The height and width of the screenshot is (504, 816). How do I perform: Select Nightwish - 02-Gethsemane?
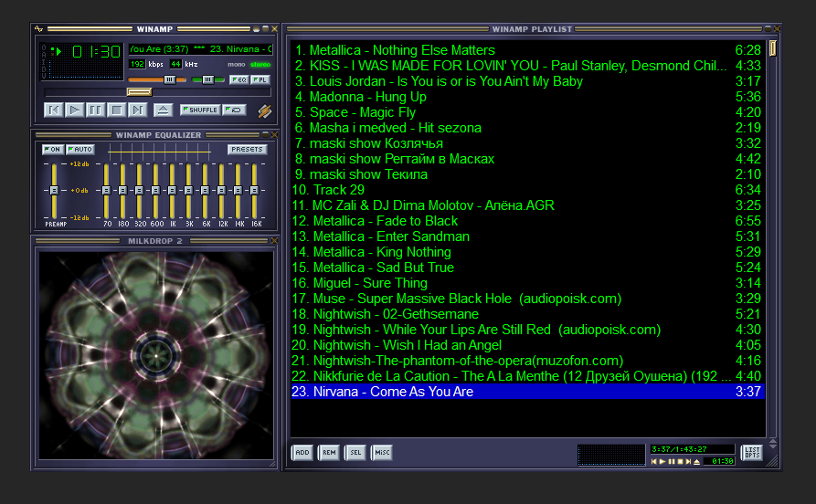[x=527, y=314]
